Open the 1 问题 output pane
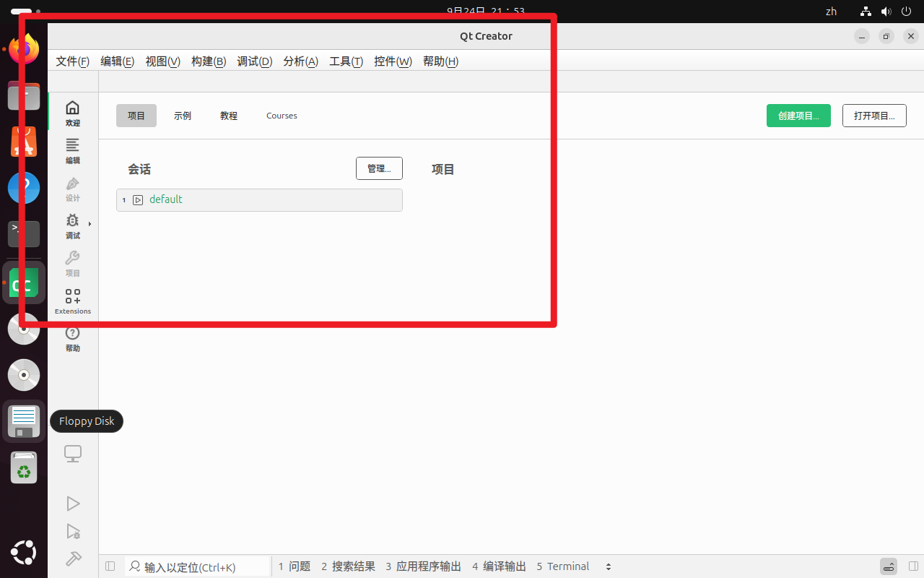Screen dimensions: 924x578 pyautogui.click(x=295, y=566)
